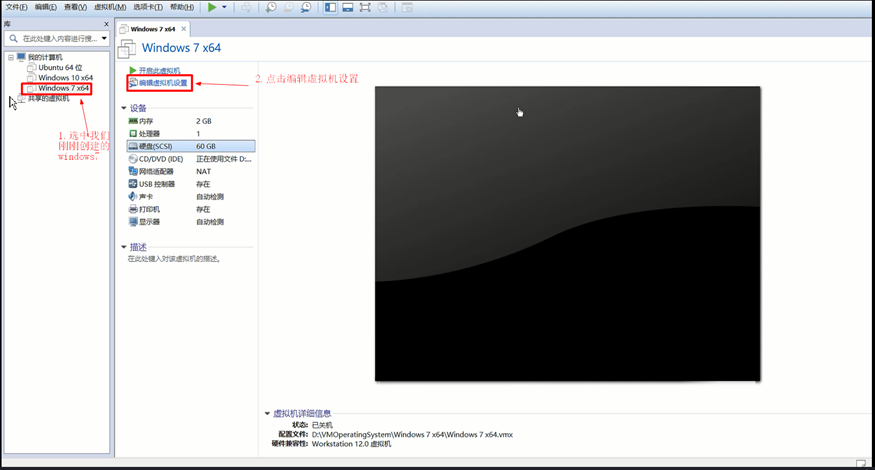Collapse the 设备 section
This screenshot has width=875, height=470.
[x=124, y=108]
